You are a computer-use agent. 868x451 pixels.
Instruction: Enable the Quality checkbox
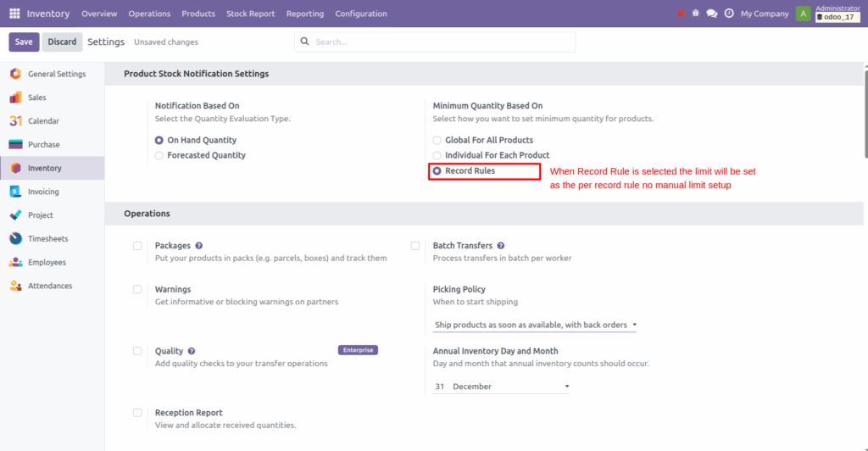[x=137, y=351]
